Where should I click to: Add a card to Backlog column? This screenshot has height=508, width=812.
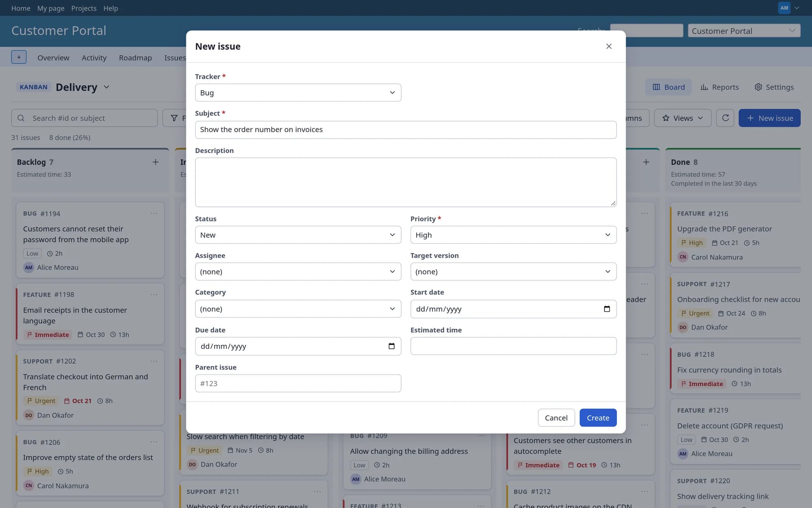point(155,162)
